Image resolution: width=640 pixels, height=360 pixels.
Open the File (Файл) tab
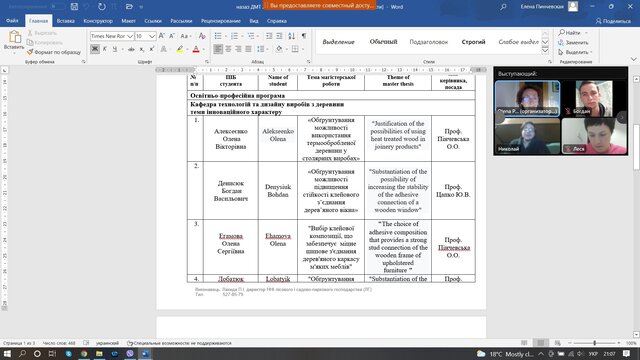[12, 20]
